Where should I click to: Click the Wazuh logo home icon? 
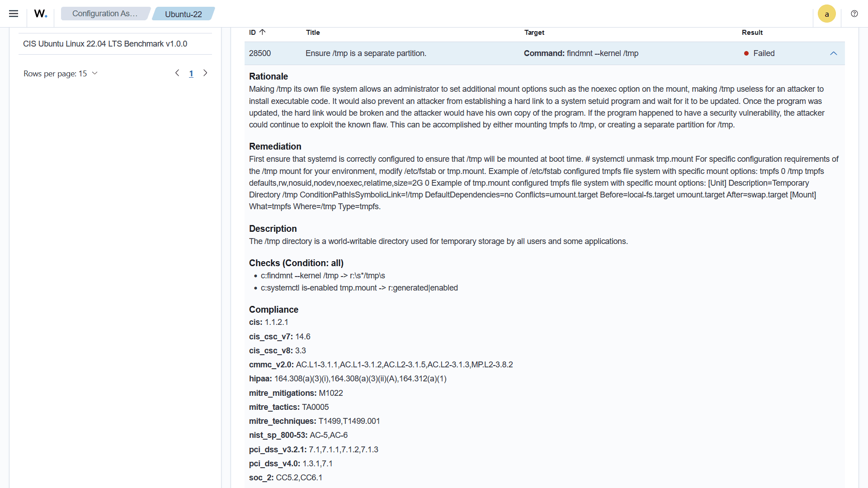[41, 14]
